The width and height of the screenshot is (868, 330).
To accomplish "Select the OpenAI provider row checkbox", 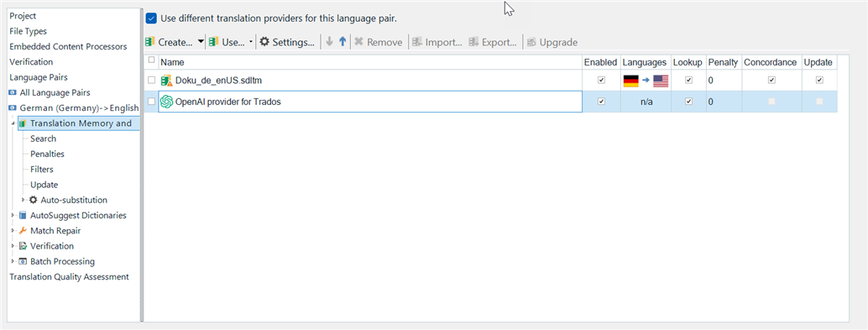I will pos(152,102).
